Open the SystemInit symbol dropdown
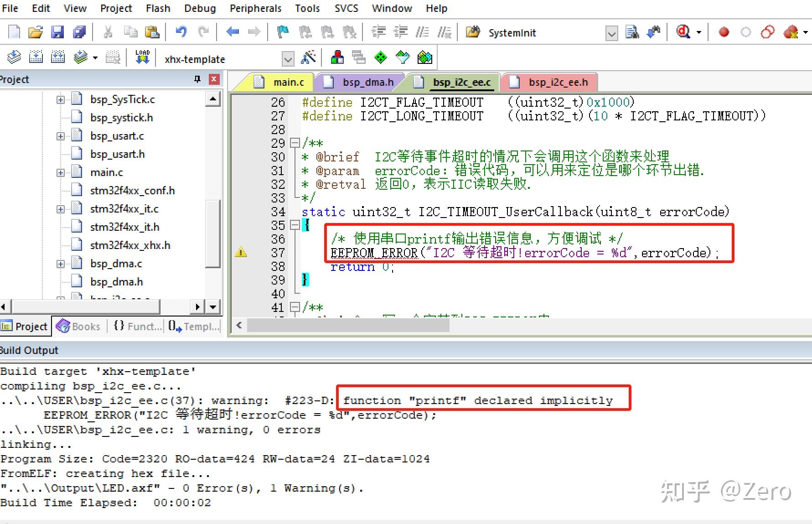The width and height of the screenshot is (812, 524). coord(611,32)
